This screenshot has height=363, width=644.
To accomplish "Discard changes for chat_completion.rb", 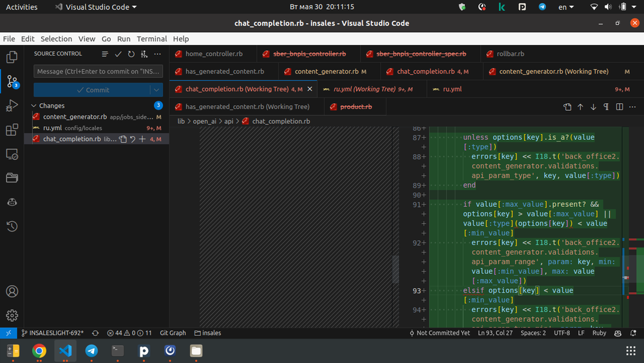I will [x=133, y=139].
